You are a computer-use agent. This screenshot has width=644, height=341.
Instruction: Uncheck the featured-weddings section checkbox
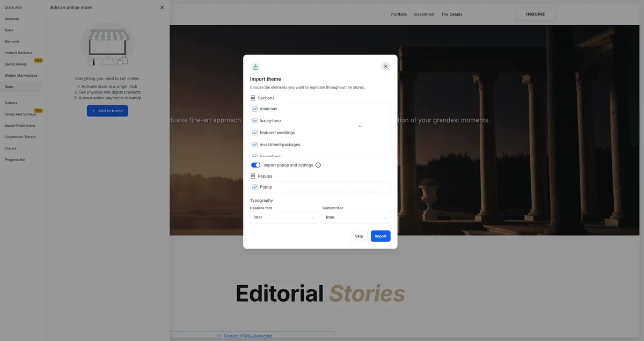click(255, 133)
